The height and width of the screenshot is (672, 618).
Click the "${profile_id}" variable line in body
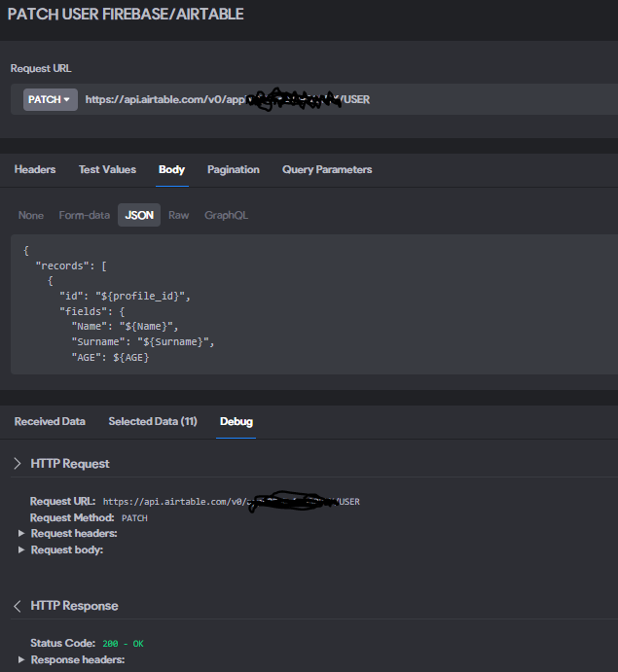pyautogui.click(x=125, y=296)
